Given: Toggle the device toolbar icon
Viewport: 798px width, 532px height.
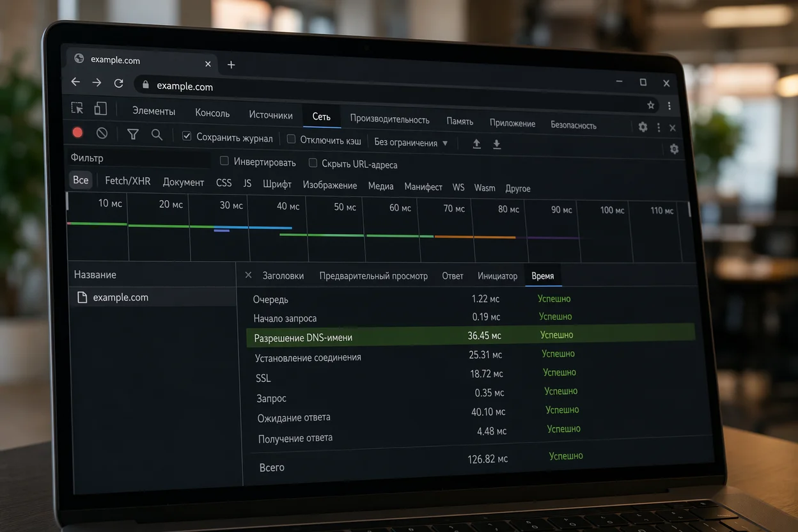Looking at the screenshot, I should [x=100, y=109].
